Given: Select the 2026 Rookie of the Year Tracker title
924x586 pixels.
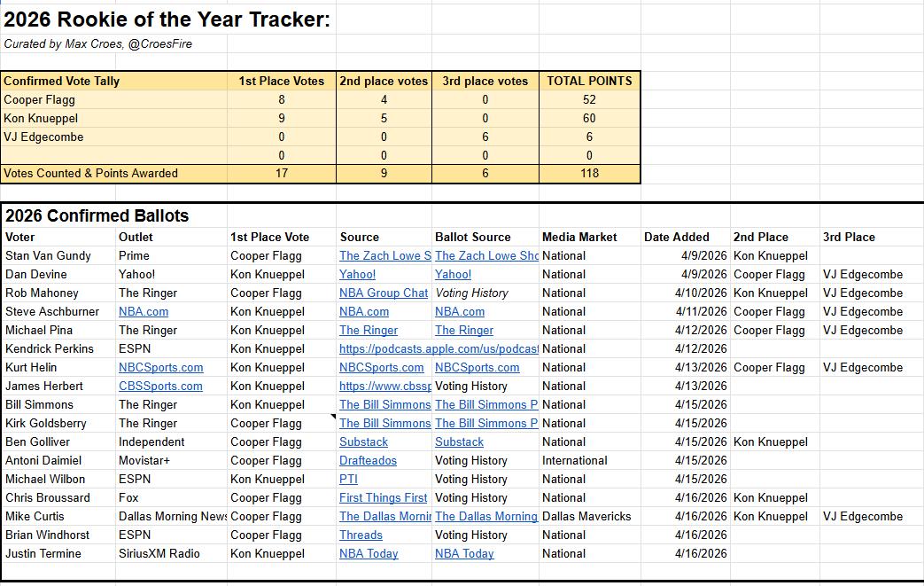Looking at the screenshot, I should pos(167,19).
